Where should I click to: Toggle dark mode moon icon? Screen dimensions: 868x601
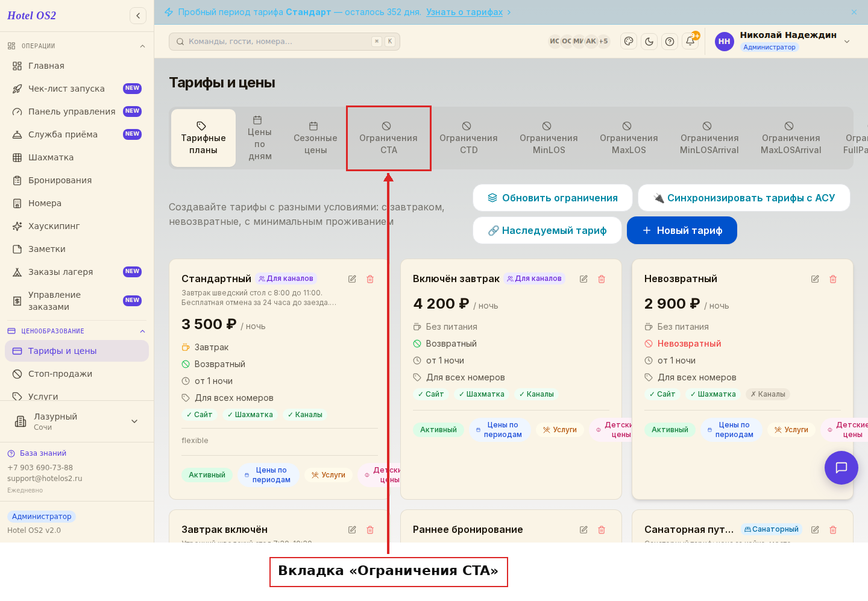click(649, 42)
